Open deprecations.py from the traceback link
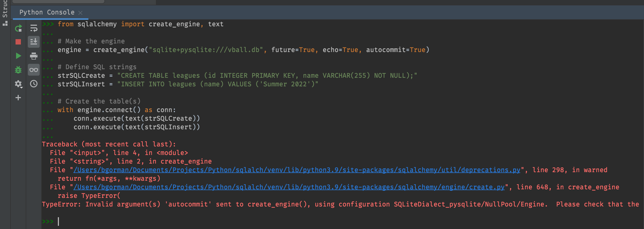The height and width of the screenshot is (229, 644). coord(295,170)
